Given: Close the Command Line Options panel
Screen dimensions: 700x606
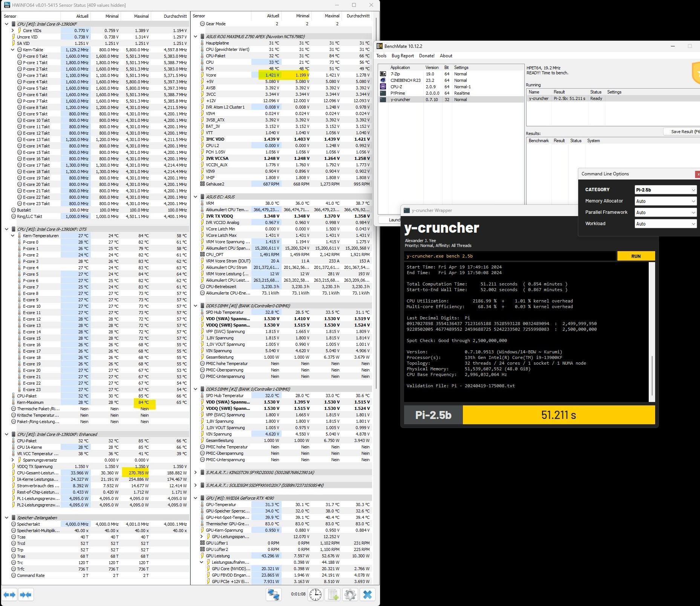Looking at the screenshot, I should pyautogui.click(x=697, y=174).
